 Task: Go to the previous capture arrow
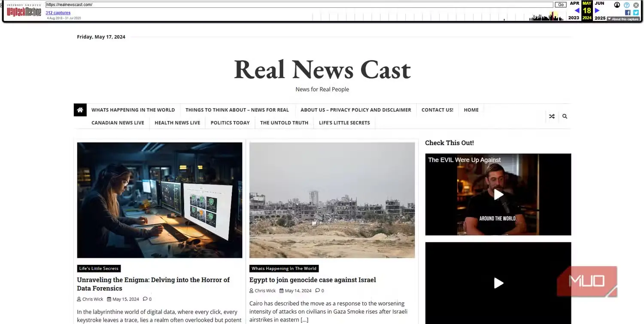[577, 10]
